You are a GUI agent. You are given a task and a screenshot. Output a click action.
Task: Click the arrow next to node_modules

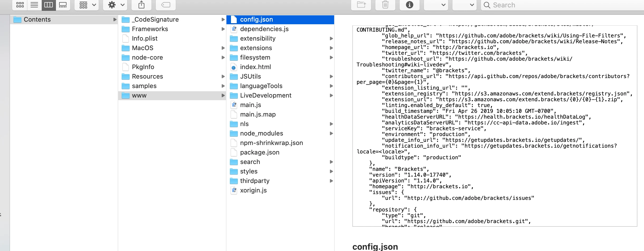pyautogui.click(x=331, y=133)
